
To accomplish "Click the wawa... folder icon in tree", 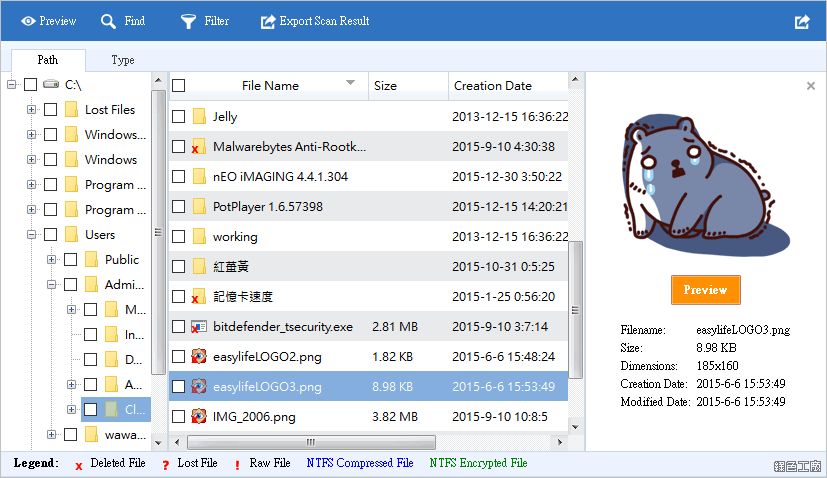I will (91, 435).
